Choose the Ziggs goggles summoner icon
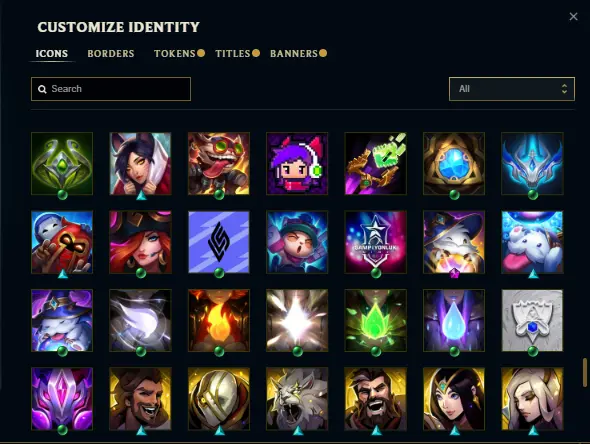The width and height of the screenshot is (590, 444). coord(219,163)
